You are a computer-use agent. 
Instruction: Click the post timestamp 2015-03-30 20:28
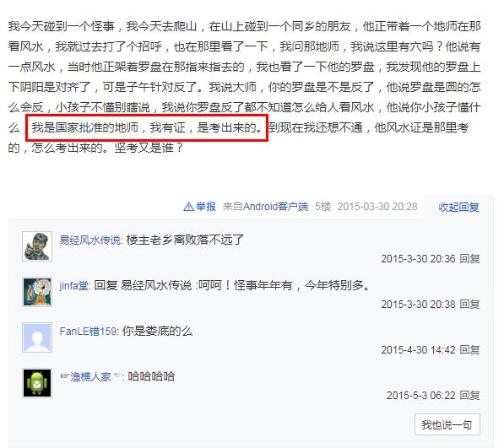click(377, 207)
